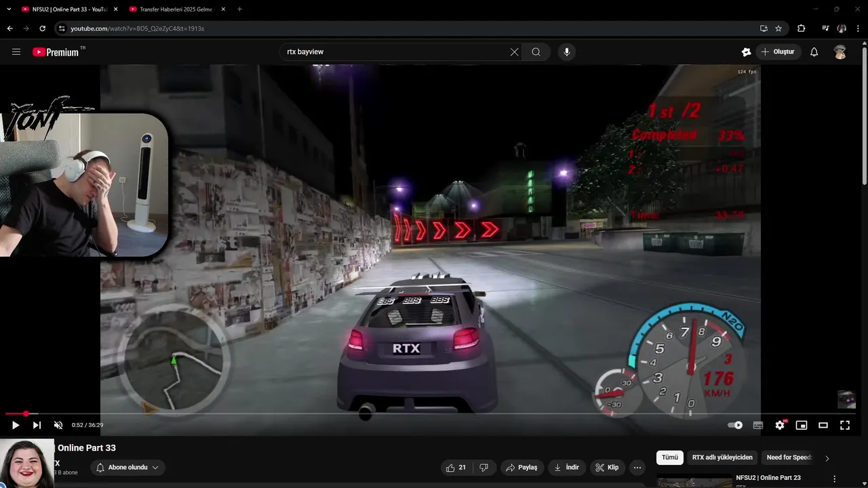Toggle subtitles in the player
The image size is (868, 488).
tap(758, 425)
